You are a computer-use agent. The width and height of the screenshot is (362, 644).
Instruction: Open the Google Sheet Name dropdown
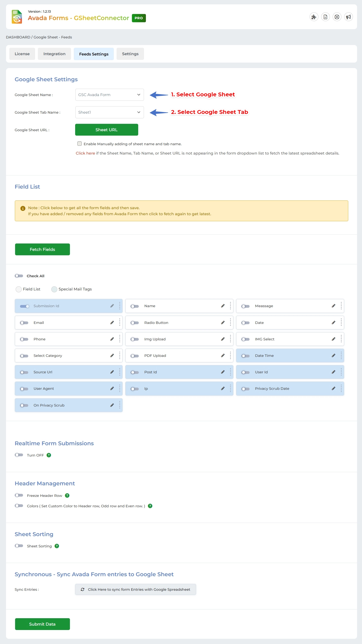click(x=109, y=95)
